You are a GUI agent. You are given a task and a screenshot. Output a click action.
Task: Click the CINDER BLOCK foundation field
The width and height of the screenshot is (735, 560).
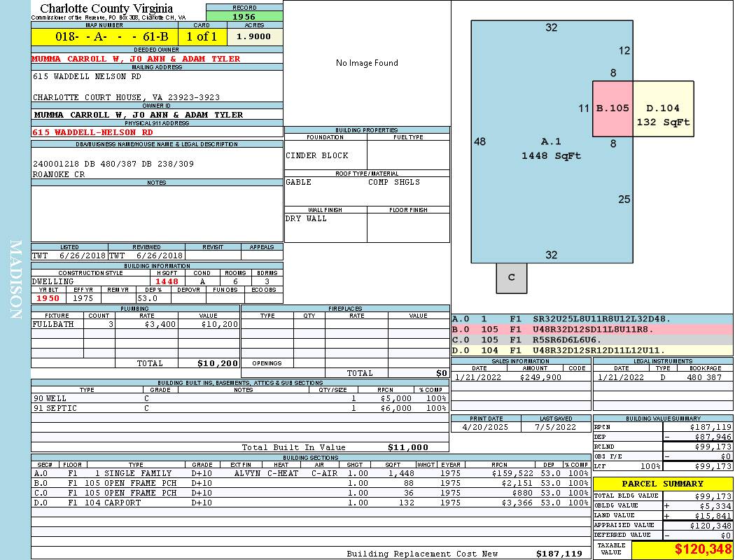325,155
